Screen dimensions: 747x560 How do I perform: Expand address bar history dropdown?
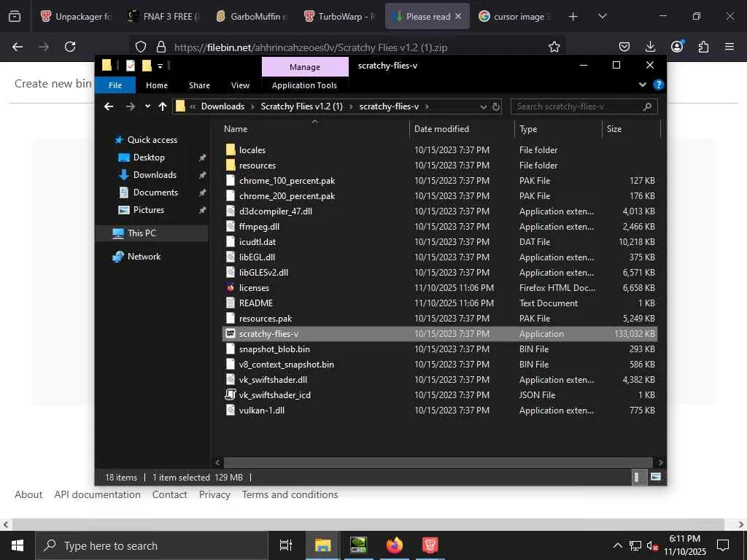point(483,106)
